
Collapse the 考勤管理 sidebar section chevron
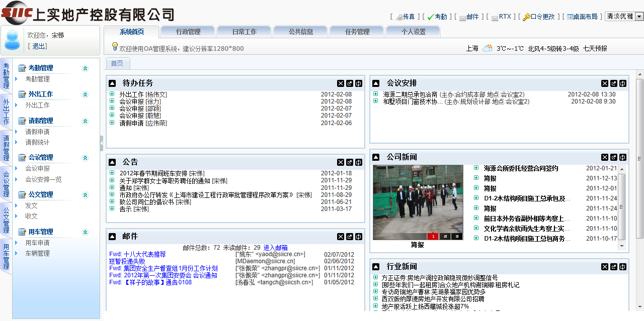tap(85, 68)
